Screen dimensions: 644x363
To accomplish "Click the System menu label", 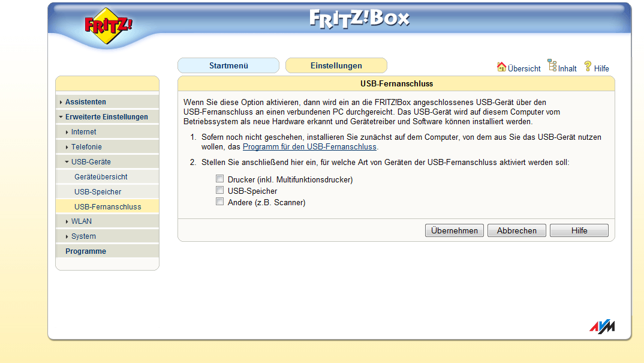I will pos(83,236).
